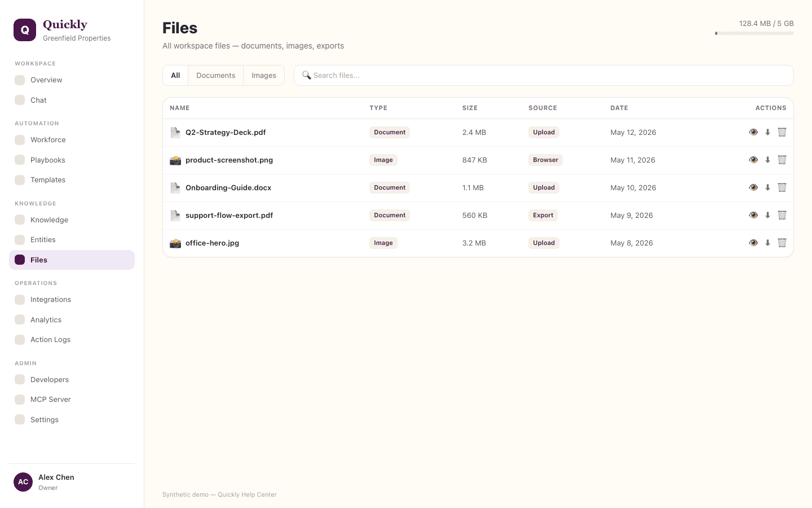Click the Chat sidebar icon
The width and height of the screenshot is (812, 508).
[x=20, y=100]
